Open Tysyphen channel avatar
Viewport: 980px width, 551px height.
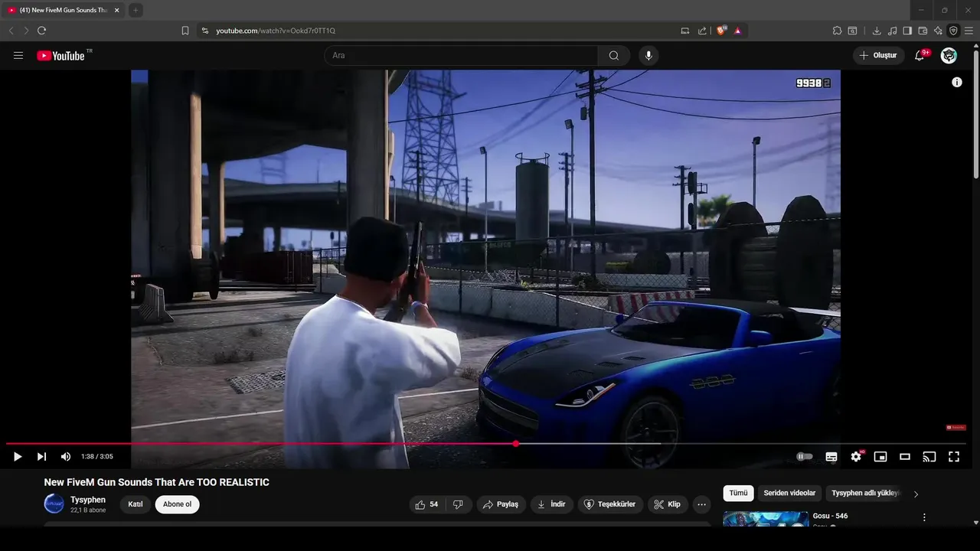tap(54, 504)
